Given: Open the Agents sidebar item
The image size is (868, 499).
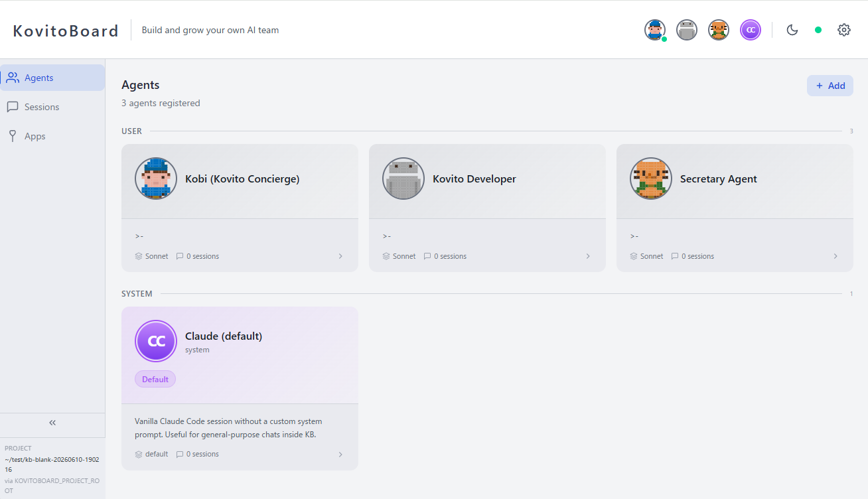Looking at the screenshot, I should [x=52, y=78].
